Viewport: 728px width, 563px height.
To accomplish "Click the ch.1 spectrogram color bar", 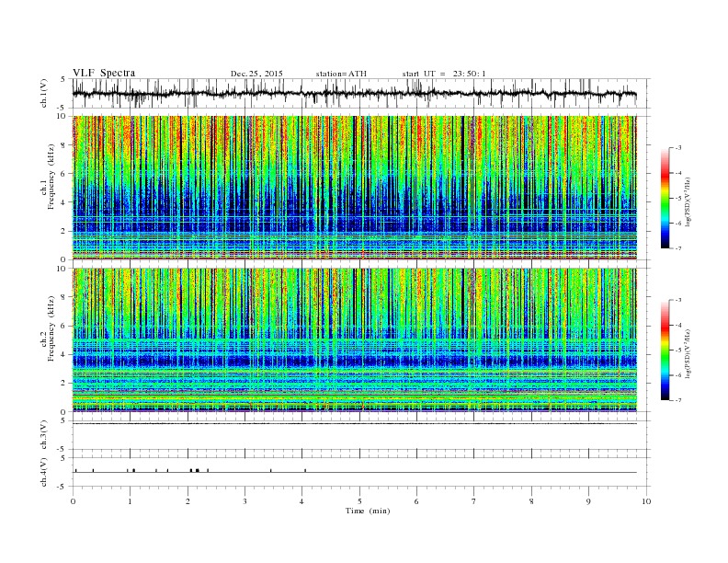I will pyautogui.click(x=665, y=198).
